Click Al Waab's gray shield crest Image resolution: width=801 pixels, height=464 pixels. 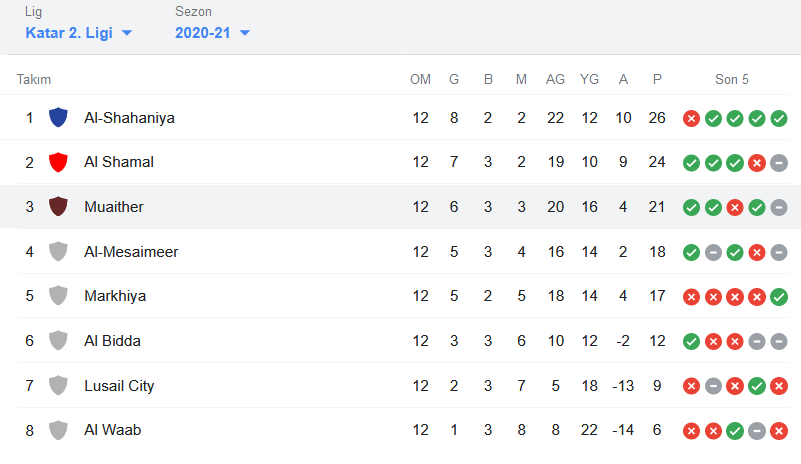pyautogui.click(x=58, y=430)
